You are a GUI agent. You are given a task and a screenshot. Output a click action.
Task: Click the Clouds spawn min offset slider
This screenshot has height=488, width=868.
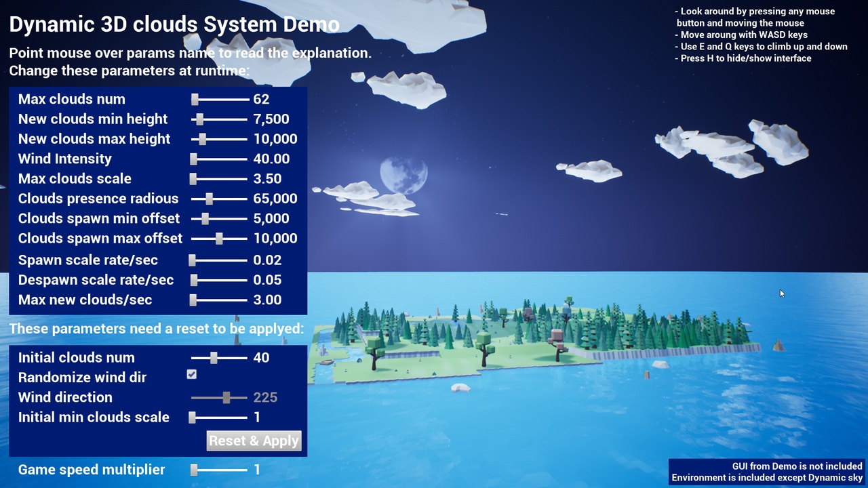point(220,219)
